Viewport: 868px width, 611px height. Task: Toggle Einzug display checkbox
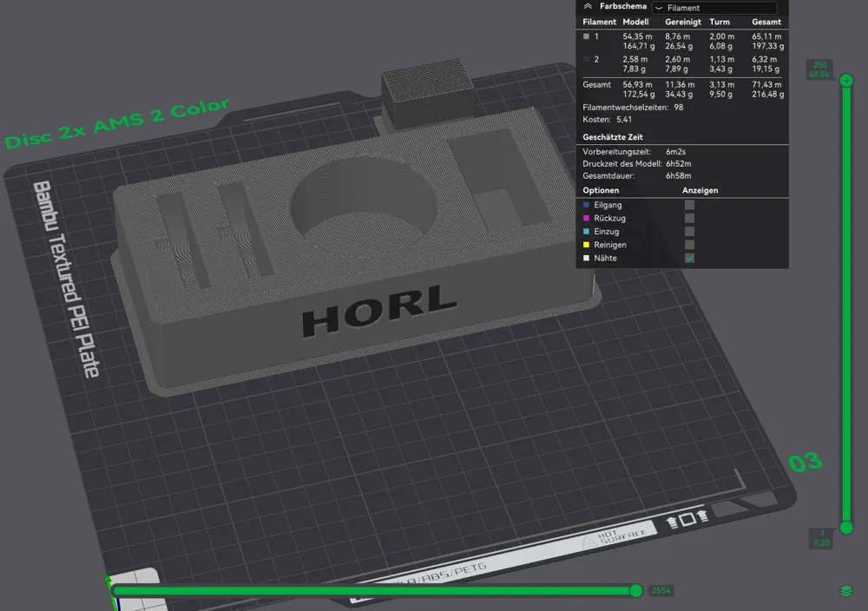tap(689, 232)
